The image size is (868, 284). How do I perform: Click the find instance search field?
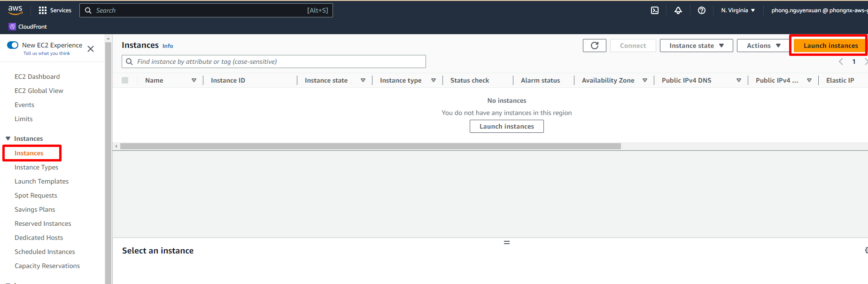click(277, 61)
